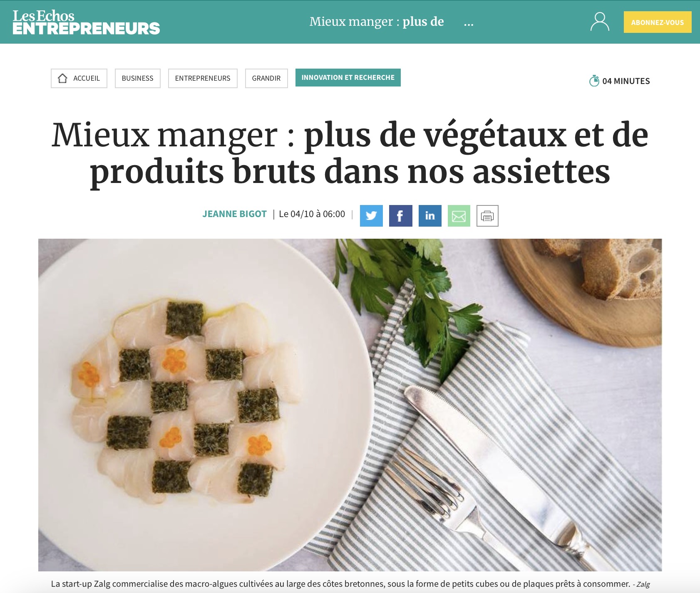
Task: Go to Business breadcrumb section
Action: tap(138, 78)
